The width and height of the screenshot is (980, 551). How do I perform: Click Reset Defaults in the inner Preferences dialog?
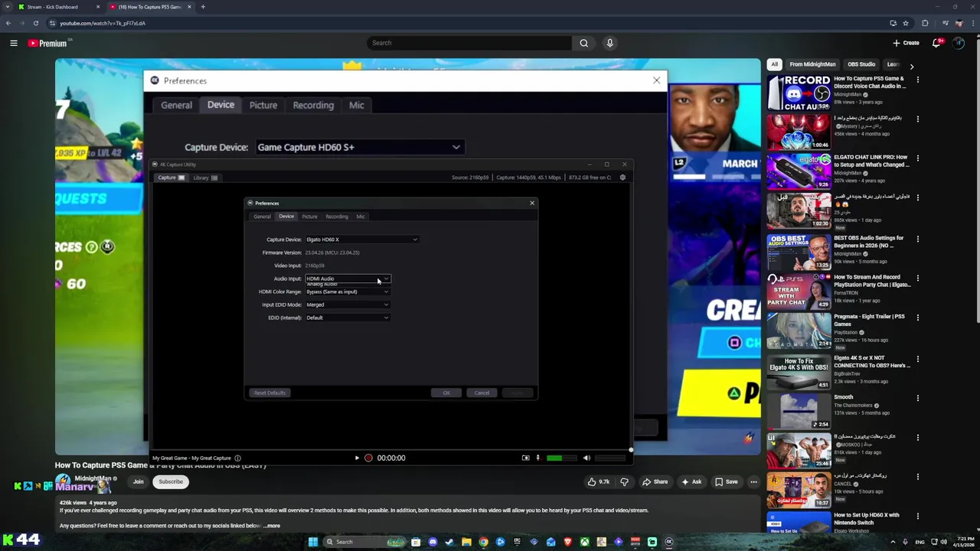pos(269,393)
